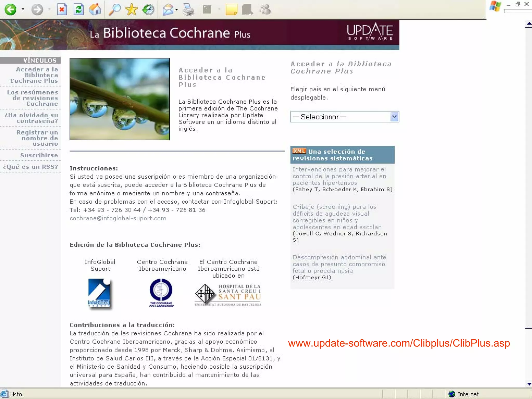The width and height of the screenshot is (532, 399).
Task: Open Cribaje (screening) agudeza visual review link
Action: click(336, 217)
